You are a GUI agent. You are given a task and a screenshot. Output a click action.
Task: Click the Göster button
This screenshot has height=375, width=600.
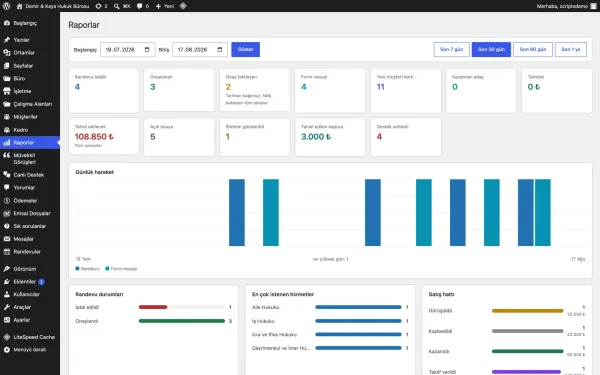[246, 49]
